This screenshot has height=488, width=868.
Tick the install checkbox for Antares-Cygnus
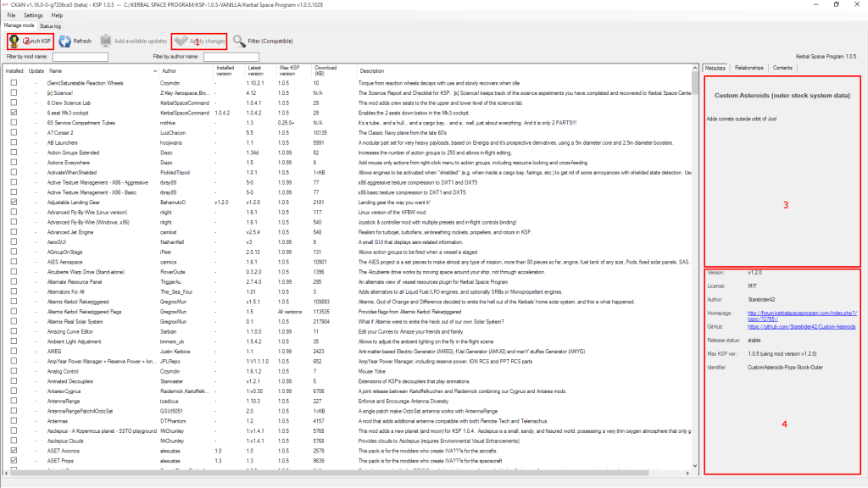(x=14, y=391)
